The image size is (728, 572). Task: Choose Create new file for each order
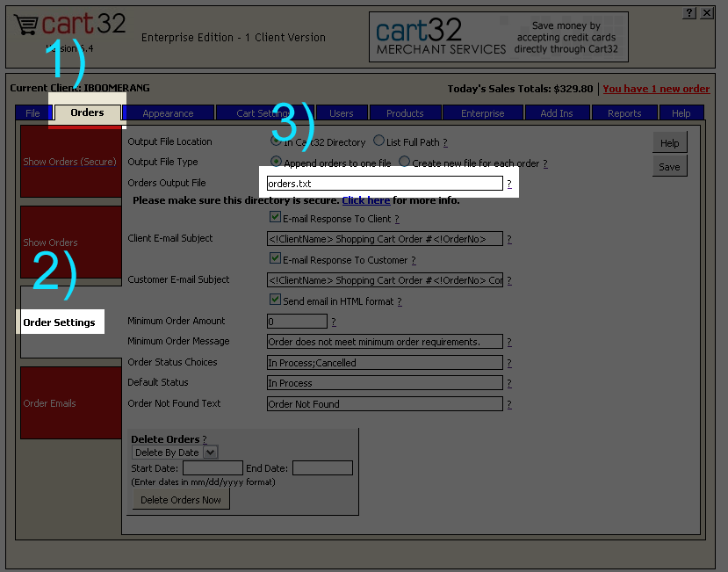coord(405,162)
